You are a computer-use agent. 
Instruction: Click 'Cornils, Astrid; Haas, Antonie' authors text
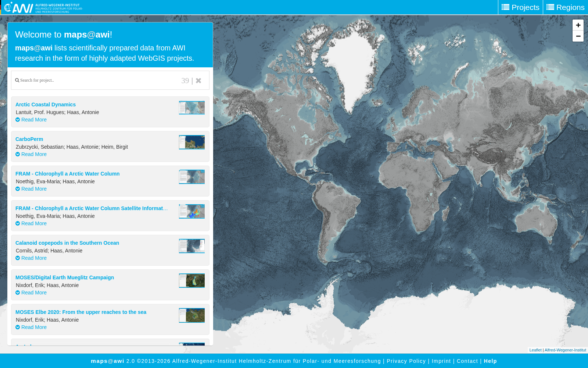(x=49, y=251)
